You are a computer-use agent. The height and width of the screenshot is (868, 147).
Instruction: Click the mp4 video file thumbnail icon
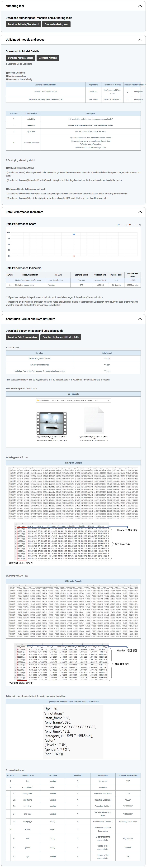coord(52,423)
